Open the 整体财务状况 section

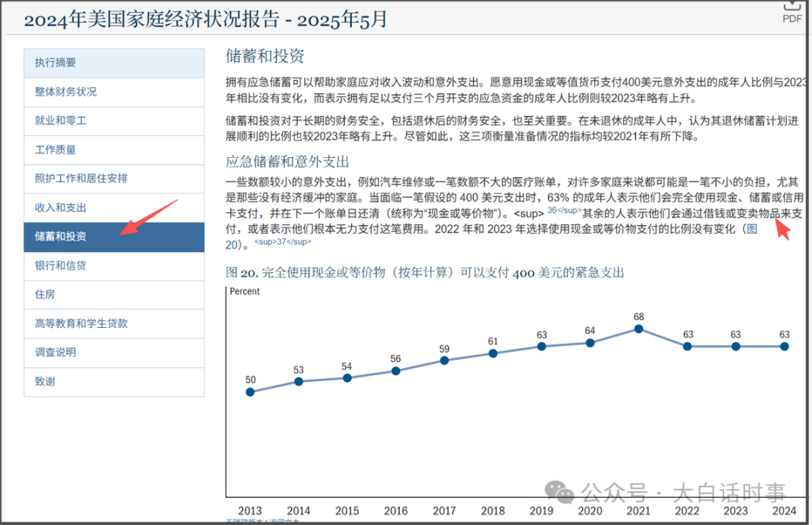point(114,92)
